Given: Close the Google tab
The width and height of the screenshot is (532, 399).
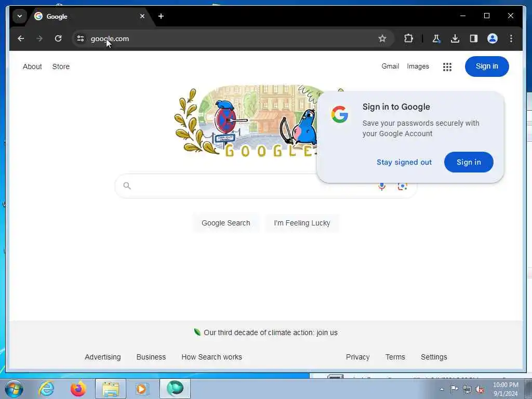Looking at the screenshot, I should pos(142,16).
